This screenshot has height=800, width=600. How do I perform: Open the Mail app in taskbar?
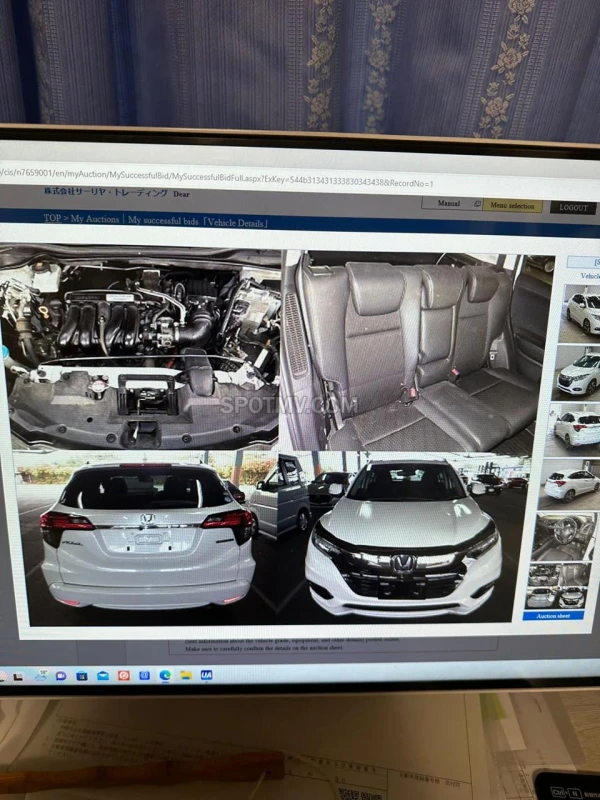pyautogui.click(x=103, y=676)
